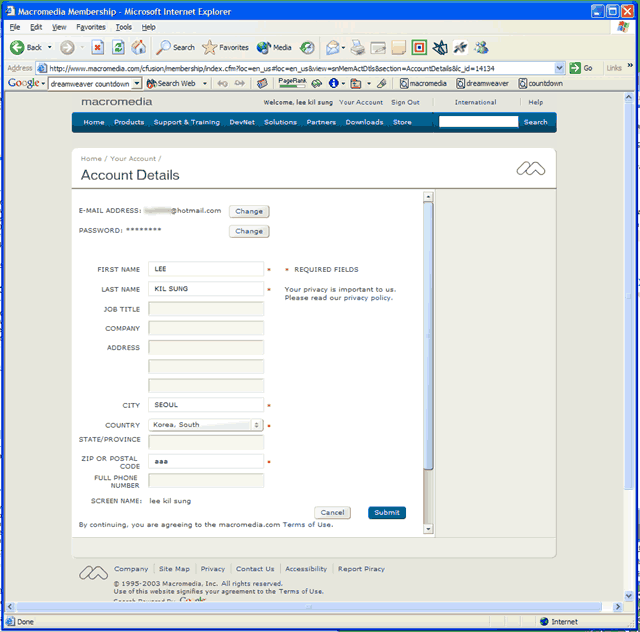This screenshot has height=632, width=640.
Task: Click the Macromedia logo in page footer
Action: click(93, 573)
